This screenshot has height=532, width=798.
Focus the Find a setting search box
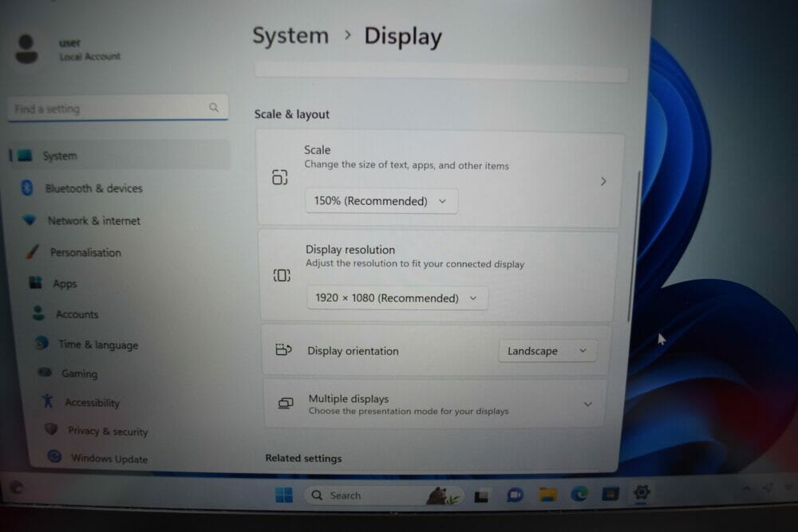(117, 108)
